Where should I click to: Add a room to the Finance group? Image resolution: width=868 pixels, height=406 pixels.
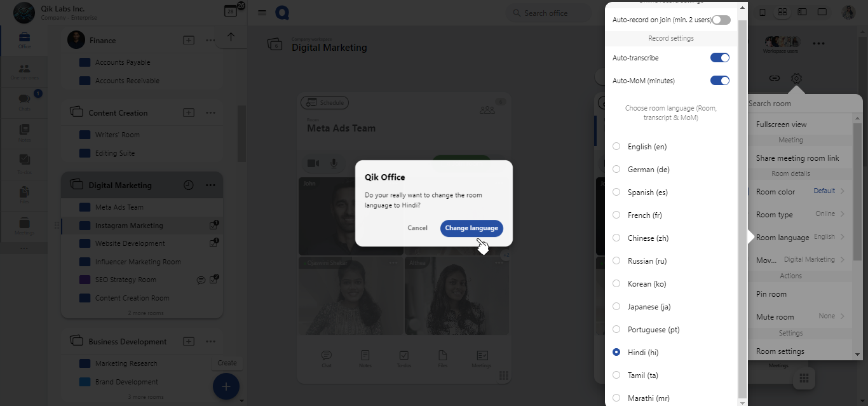189,41
